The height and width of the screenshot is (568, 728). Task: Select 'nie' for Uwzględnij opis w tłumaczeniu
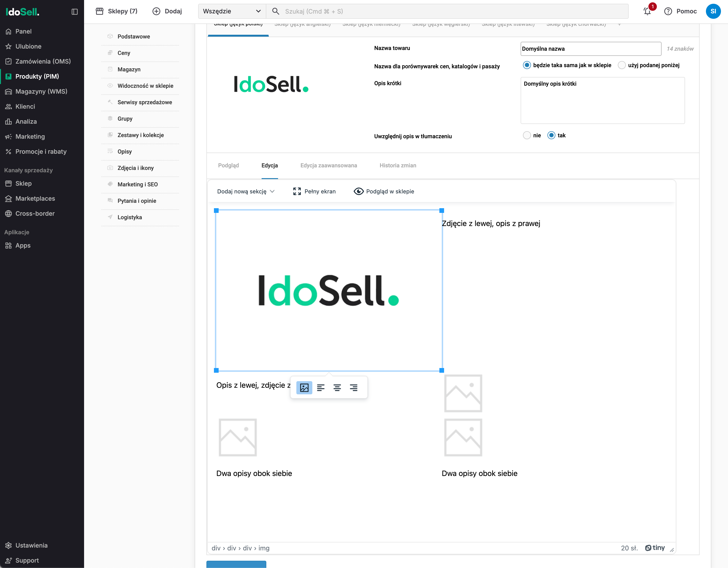527,135
